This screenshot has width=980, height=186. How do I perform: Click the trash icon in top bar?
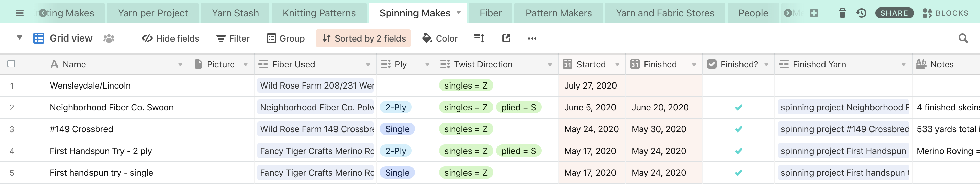[x=842, y=13]
